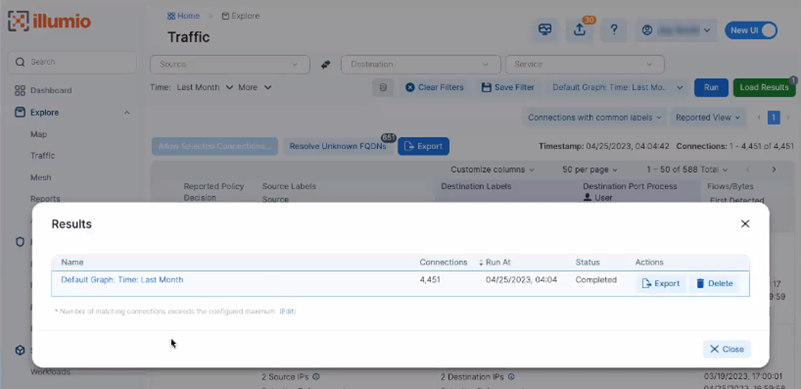801x389 pixels.
Task: Export the Default Graph result row
Action: click(x=661, y=283)
